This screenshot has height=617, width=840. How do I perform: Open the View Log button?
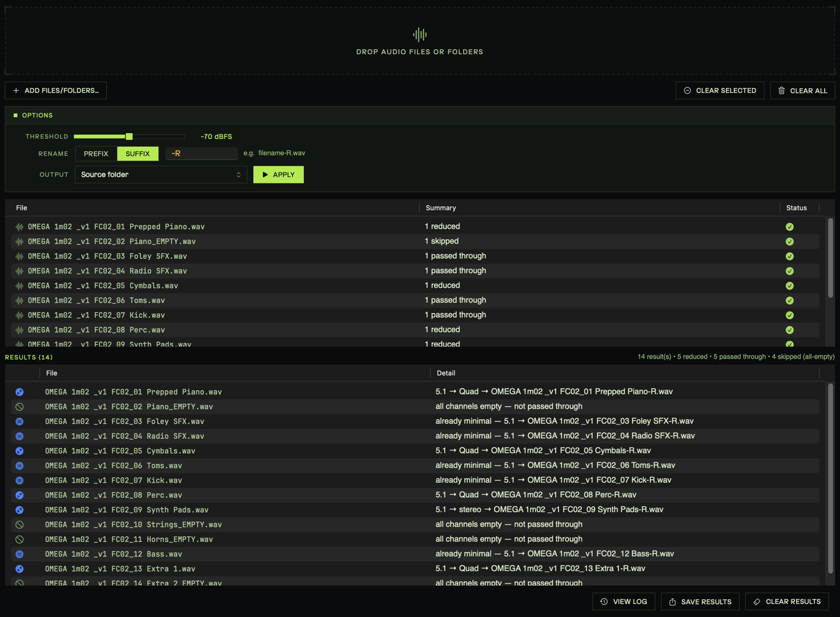tap(624, 601)
